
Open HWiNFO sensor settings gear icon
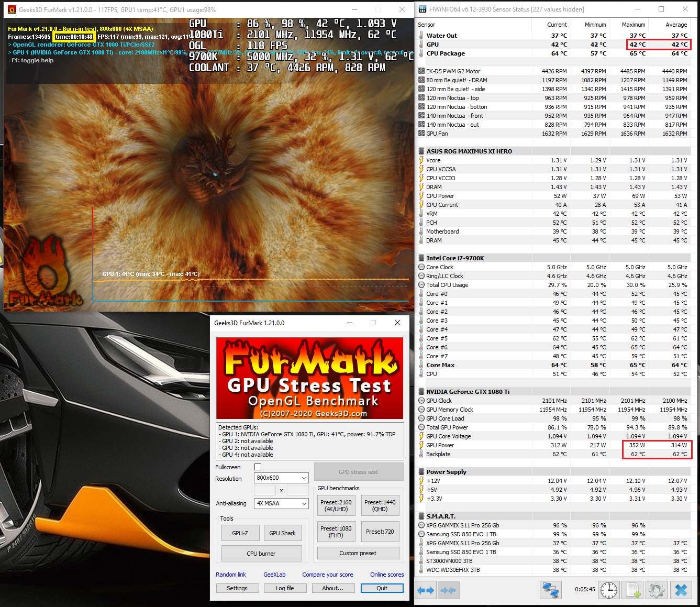pyautogui.click(x=657, y=590)
